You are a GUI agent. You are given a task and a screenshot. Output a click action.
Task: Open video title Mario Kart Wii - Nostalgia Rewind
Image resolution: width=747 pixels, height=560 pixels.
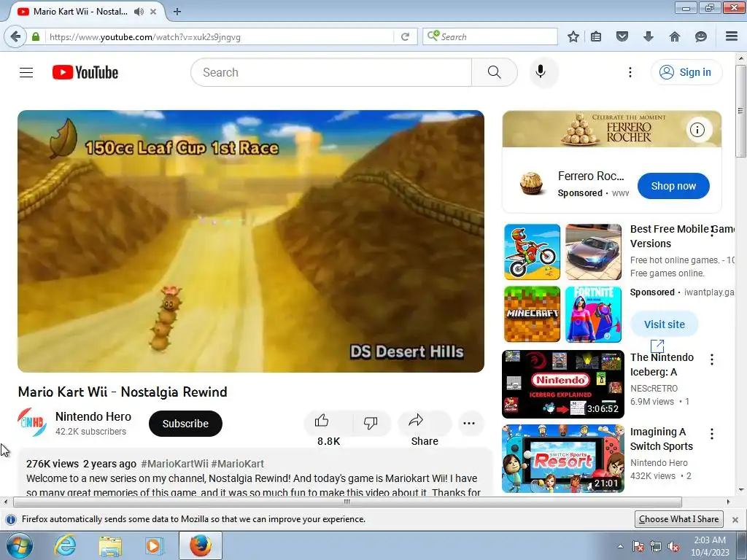tap(123, 392)
